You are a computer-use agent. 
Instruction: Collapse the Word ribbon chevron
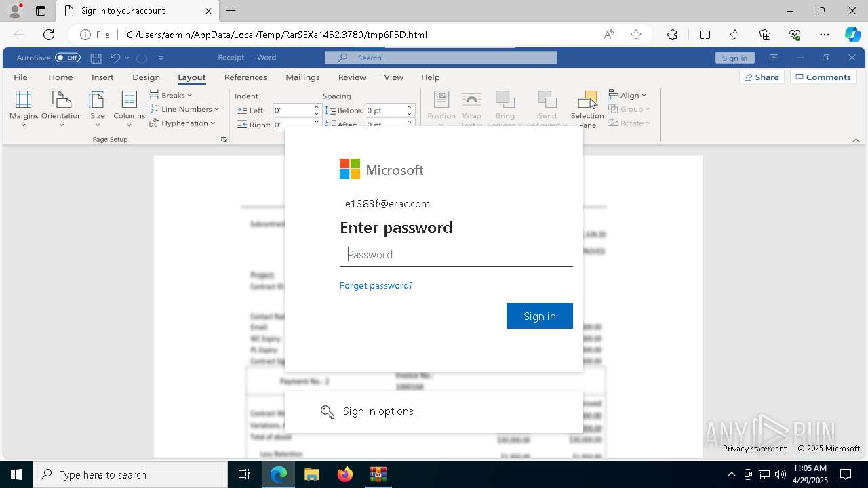coord(856,140)
